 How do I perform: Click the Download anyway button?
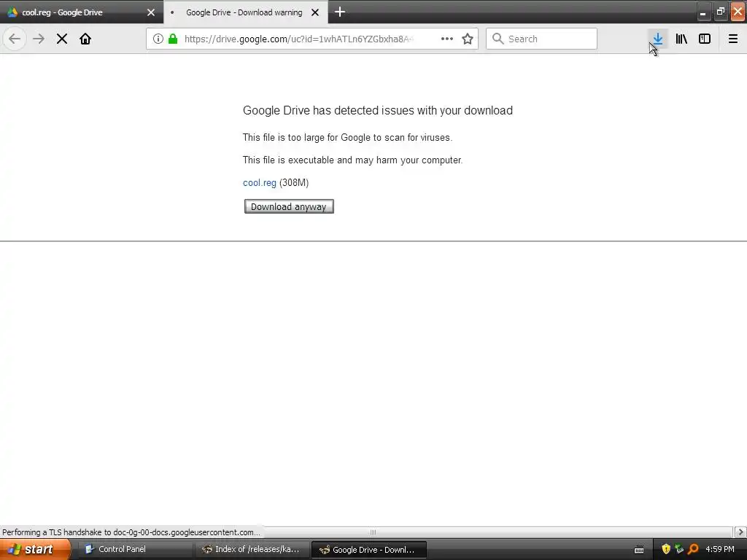pos(289,206)
